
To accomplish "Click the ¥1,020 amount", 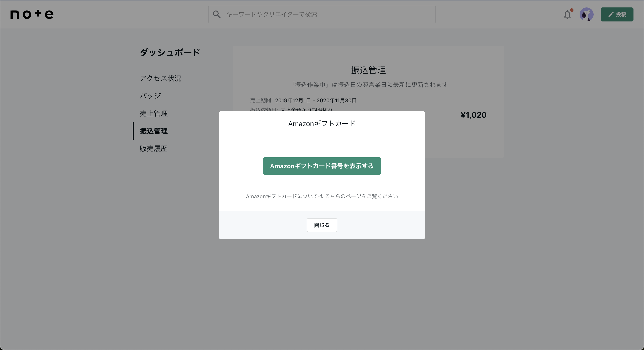I will pyautogui.click(x=474, y=115).
